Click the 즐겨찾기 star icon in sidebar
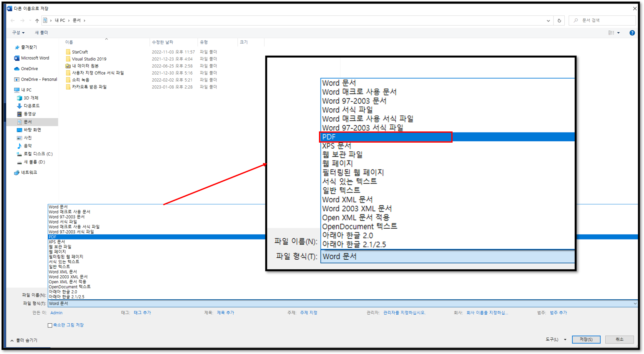644x354 pixels. coord(17,47)
